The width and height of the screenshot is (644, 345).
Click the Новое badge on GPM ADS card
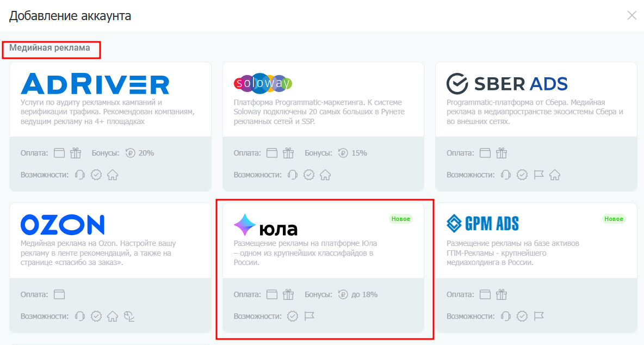[614, 219]
